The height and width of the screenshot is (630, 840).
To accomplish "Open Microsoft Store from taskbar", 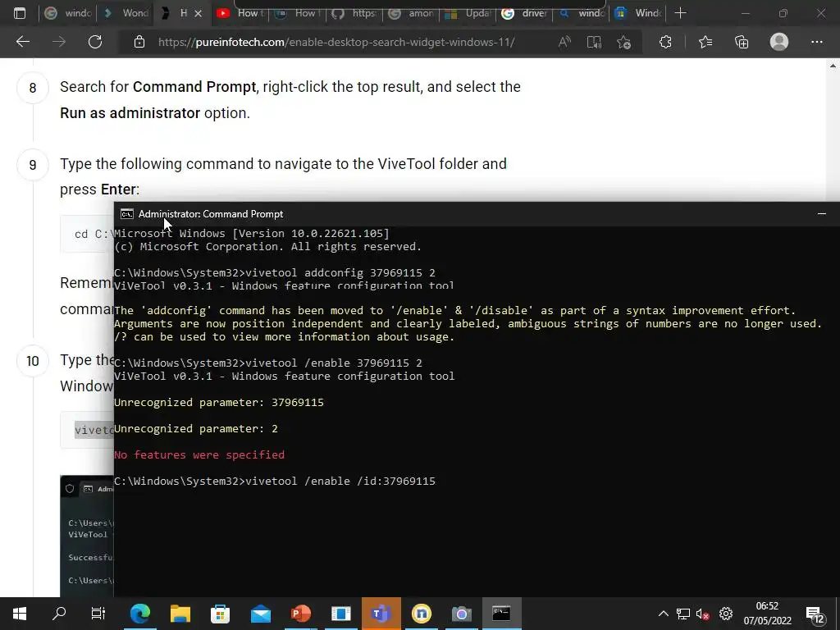I will pyautogui.click(x=220, y=614).
